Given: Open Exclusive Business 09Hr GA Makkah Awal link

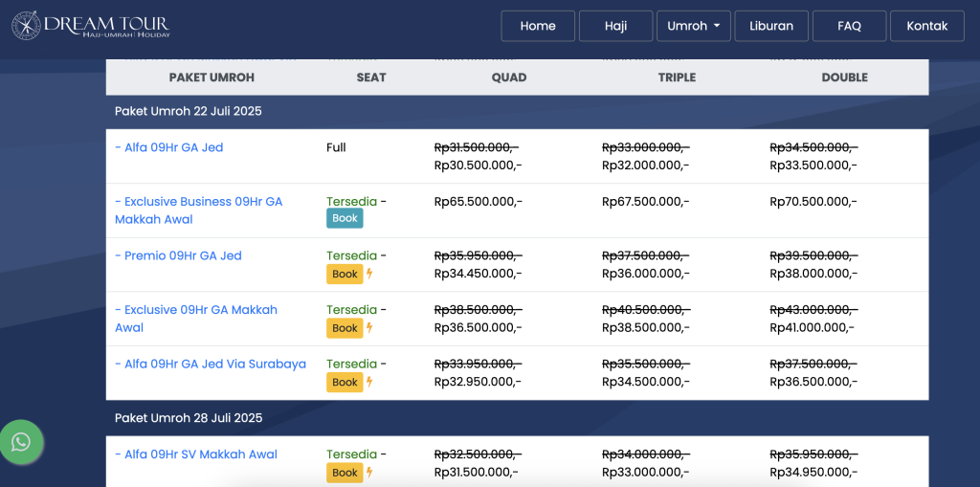Looking at the screenshot, I should pos(199,210).
